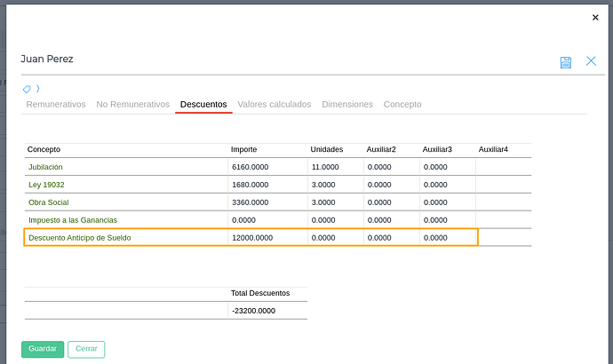Select the 12000.0000 importe cell

point(267,237)
